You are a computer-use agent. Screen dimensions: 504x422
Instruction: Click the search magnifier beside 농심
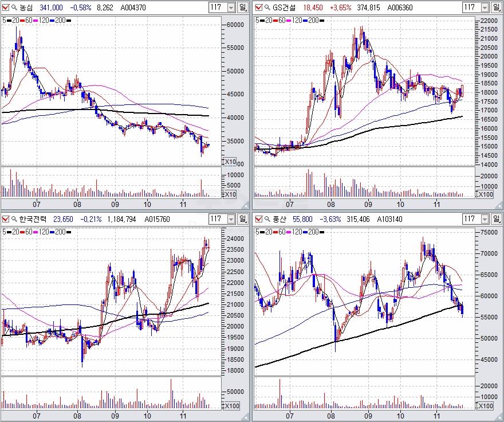pos(14,7)
